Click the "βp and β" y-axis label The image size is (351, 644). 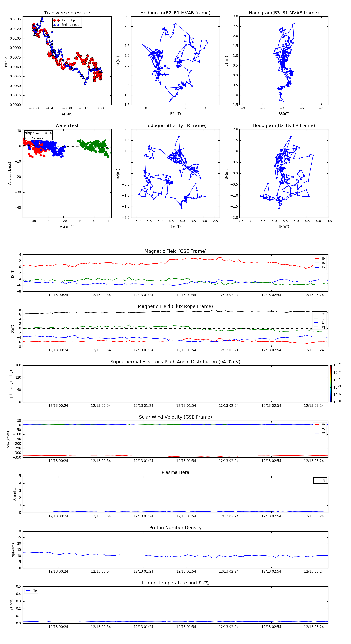[14, 495]
